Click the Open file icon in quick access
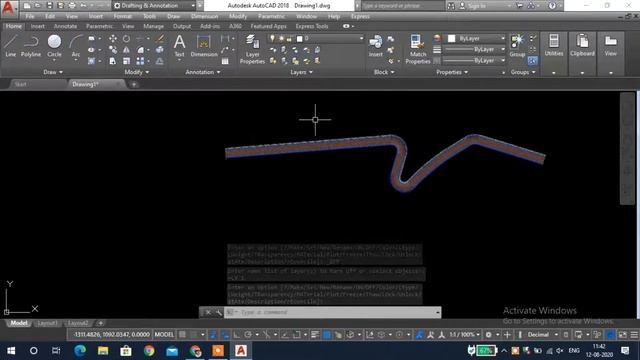This screenshot has width=640, height=360. tap(38, 6)
